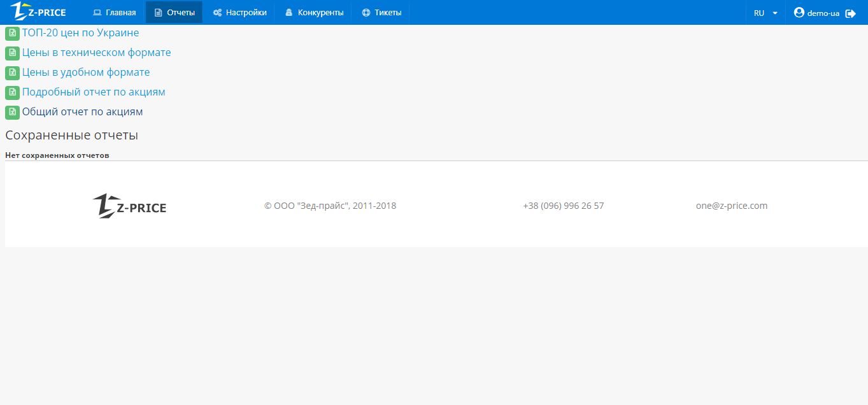The image size is (868, 405).
Task: Go to the Главная menu item
Action: pyautogui.click(x=115, y=12)
